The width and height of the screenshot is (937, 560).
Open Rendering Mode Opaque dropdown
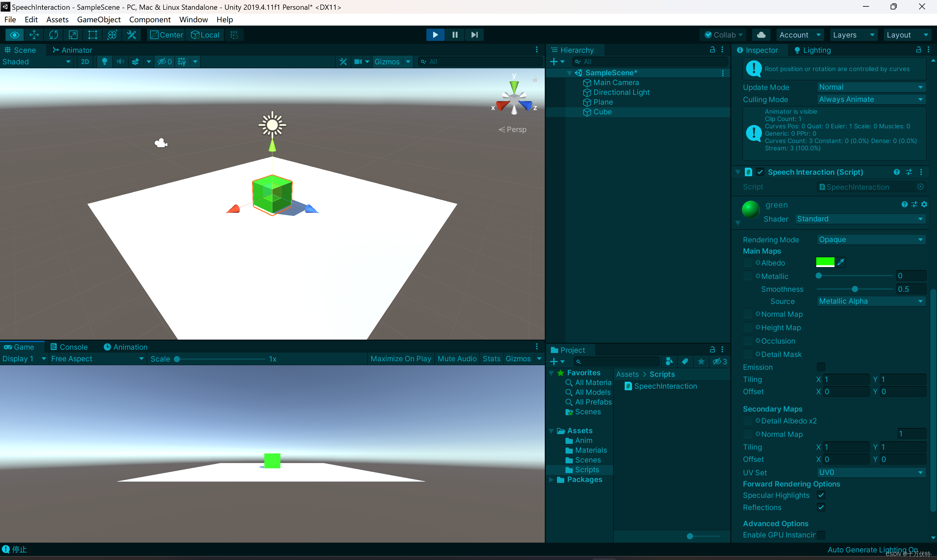pyautogui.click(x=871, y=240)
